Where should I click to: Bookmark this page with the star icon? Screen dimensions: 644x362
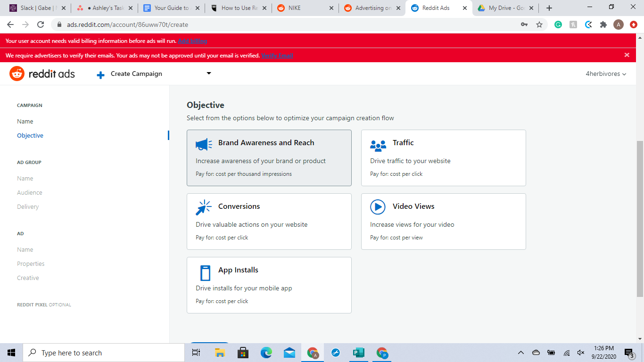tap(539, 25)
